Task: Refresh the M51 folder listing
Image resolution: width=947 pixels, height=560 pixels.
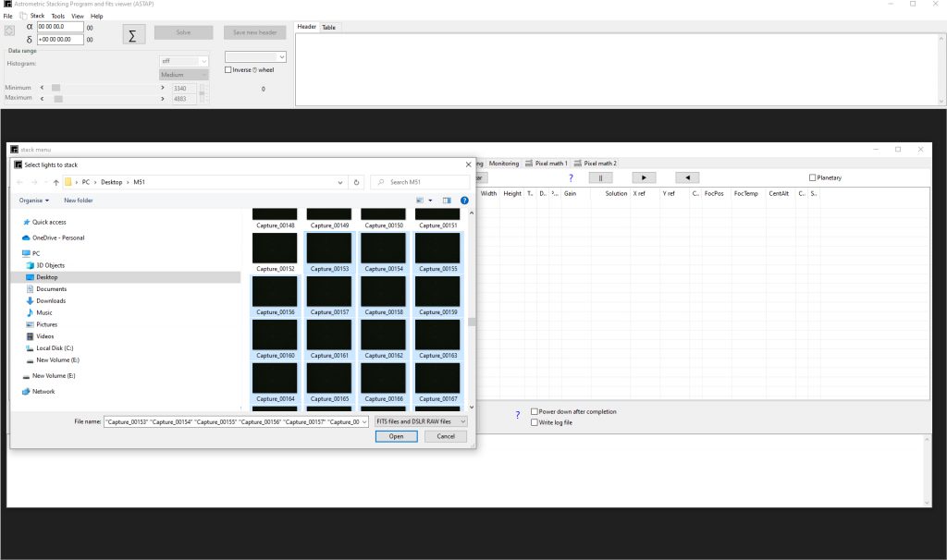Action: pyautogui.click(x=356, y=182)
